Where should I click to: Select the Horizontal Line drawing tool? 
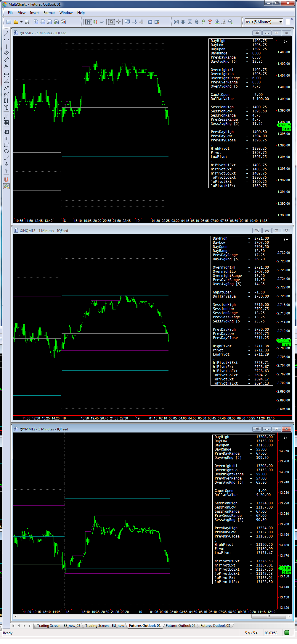click(6, 40)
